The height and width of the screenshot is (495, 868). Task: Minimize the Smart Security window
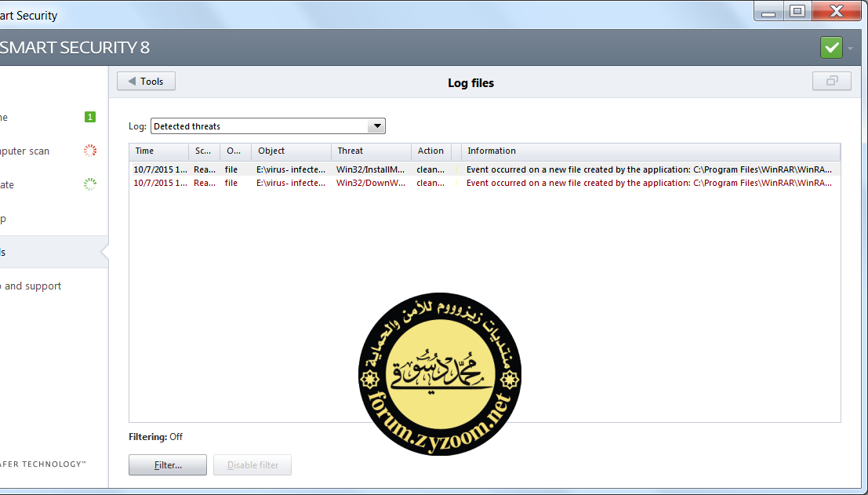point(768,11)
